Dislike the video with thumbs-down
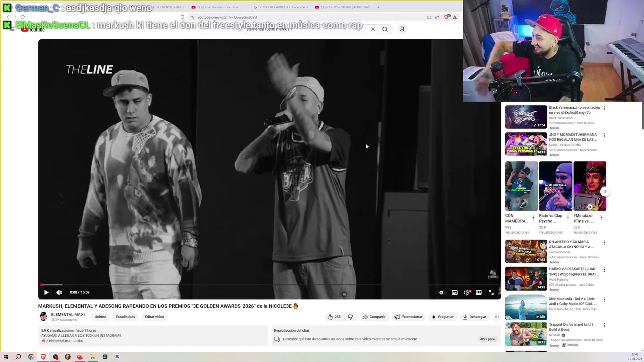 (x=350, y=317)
